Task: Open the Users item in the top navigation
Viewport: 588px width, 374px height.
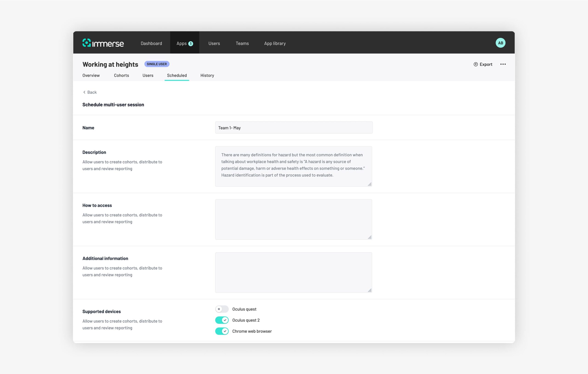Action: pos(214,43)
